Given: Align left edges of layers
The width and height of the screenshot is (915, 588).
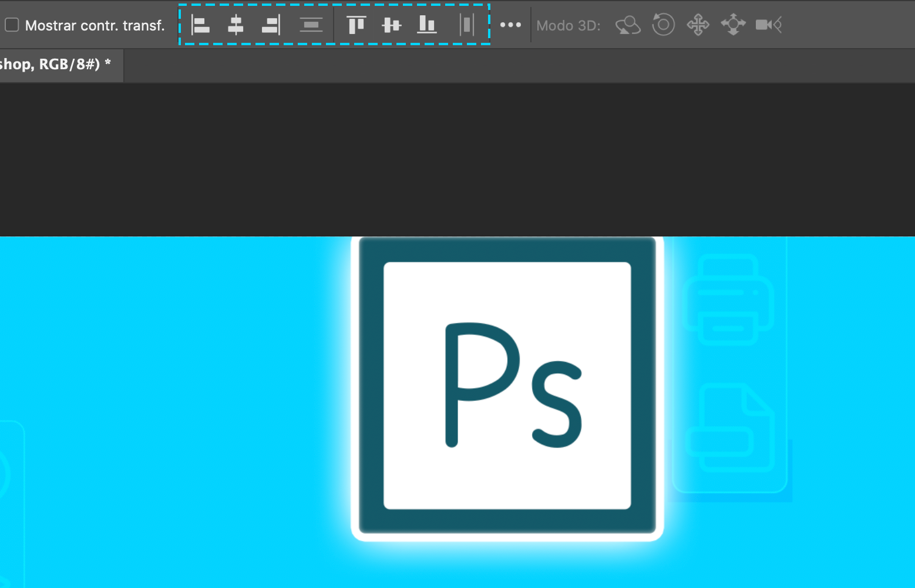Looking at the screenshot, I should click(x=201, y=25).
